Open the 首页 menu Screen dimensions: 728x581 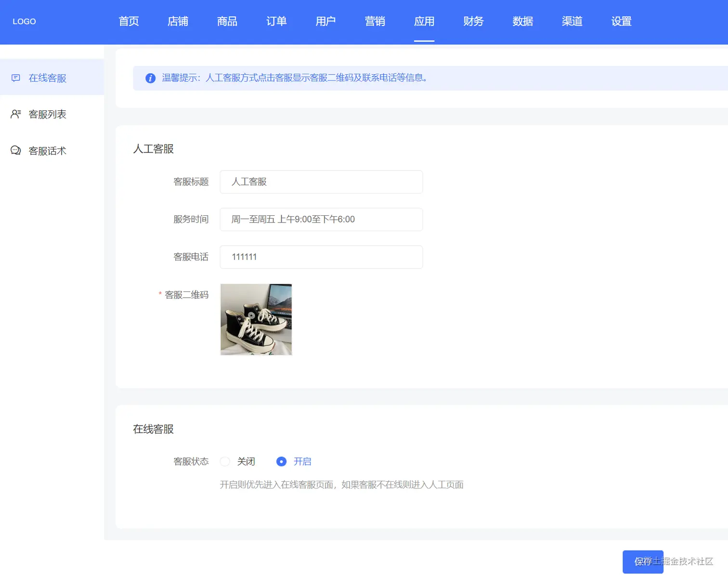click(129, 21)
